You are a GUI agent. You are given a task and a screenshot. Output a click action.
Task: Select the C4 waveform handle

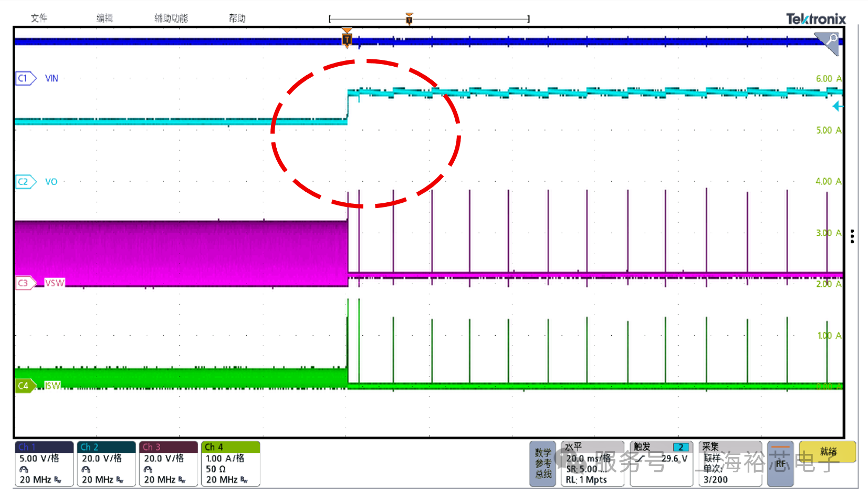26,386
